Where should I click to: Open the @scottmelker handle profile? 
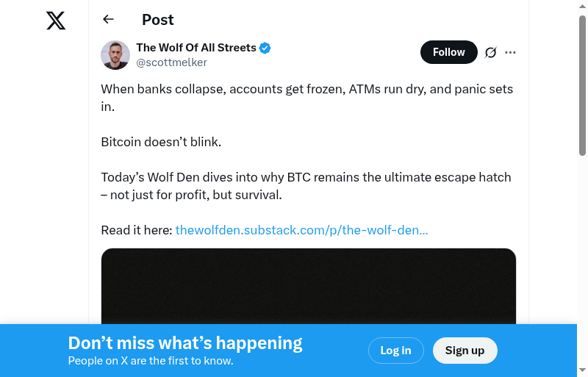(x=171, y=62)
